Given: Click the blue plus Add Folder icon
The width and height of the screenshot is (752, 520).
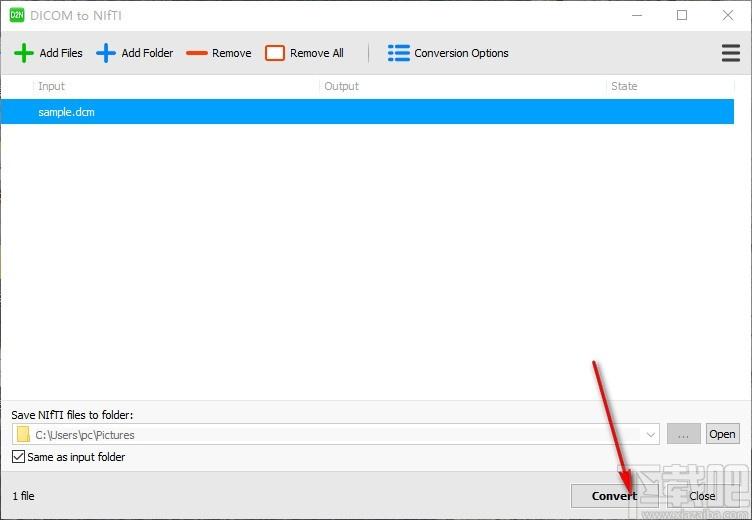Looking at the screenshot, I should [106, 53].
